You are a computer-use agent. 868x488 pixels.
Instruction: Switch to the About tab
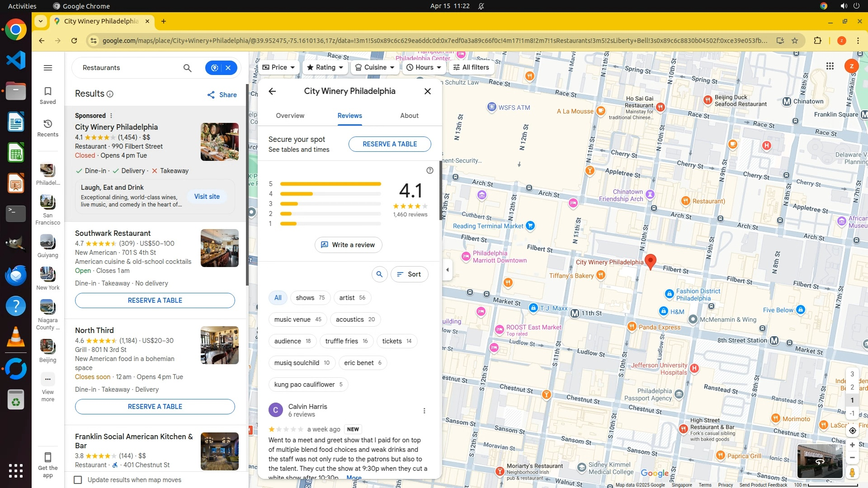(x=409, y=116)
